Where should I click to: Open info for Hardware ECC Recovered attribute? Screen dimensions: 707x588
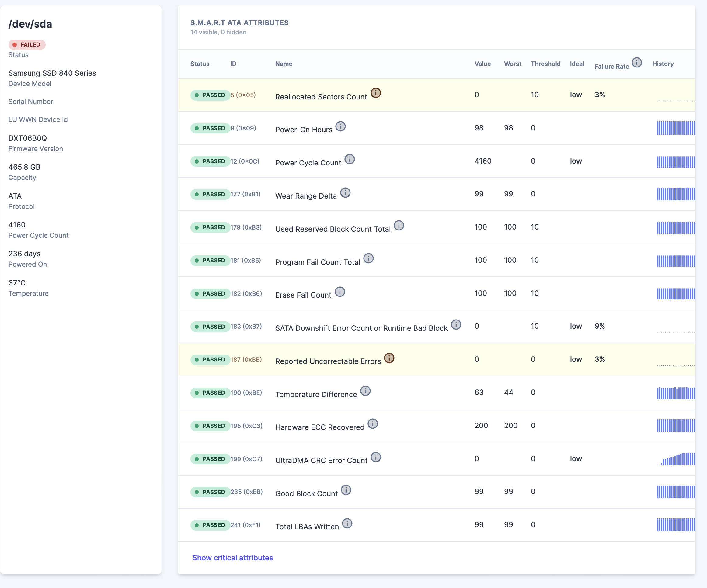[x=373, y=424]
